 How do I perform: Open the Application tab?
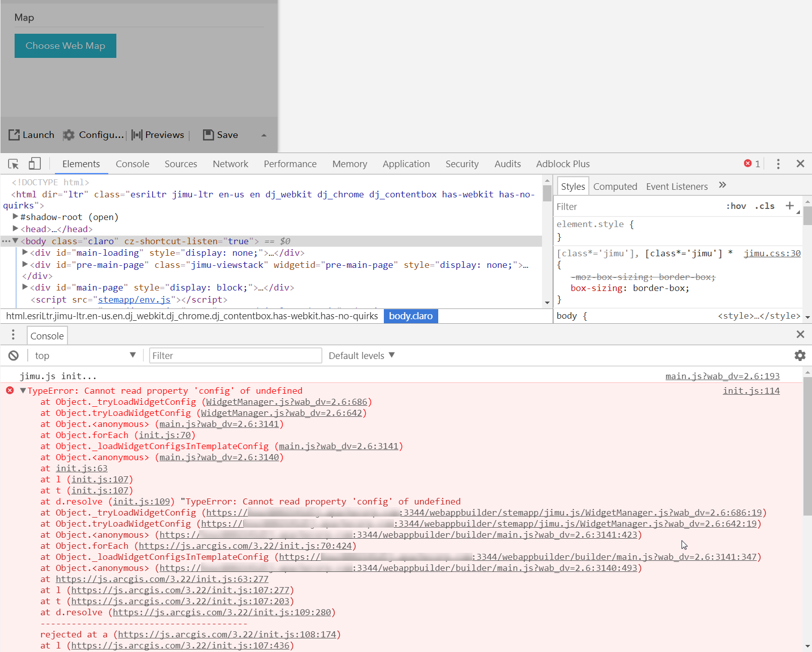point(406,164)
